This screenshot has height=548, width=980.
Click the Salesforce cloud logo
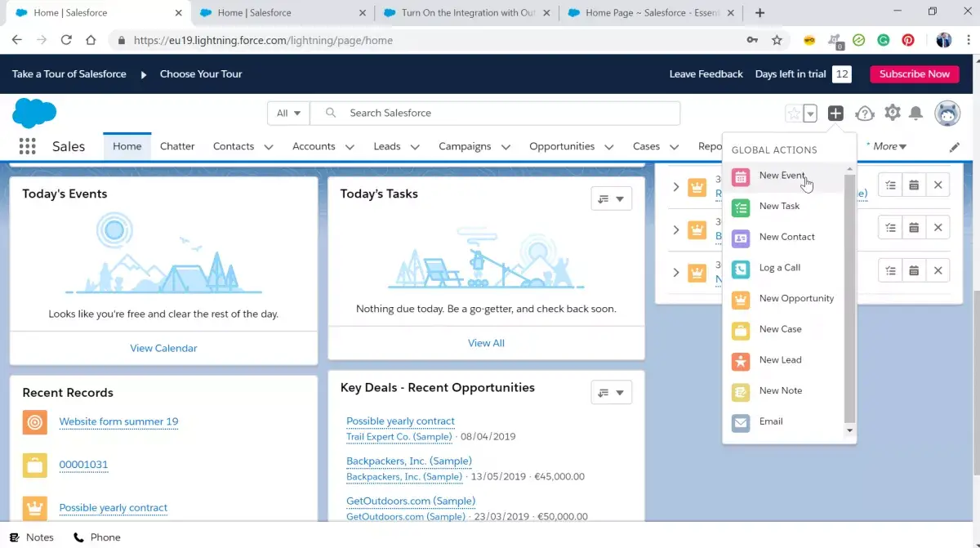34,113
